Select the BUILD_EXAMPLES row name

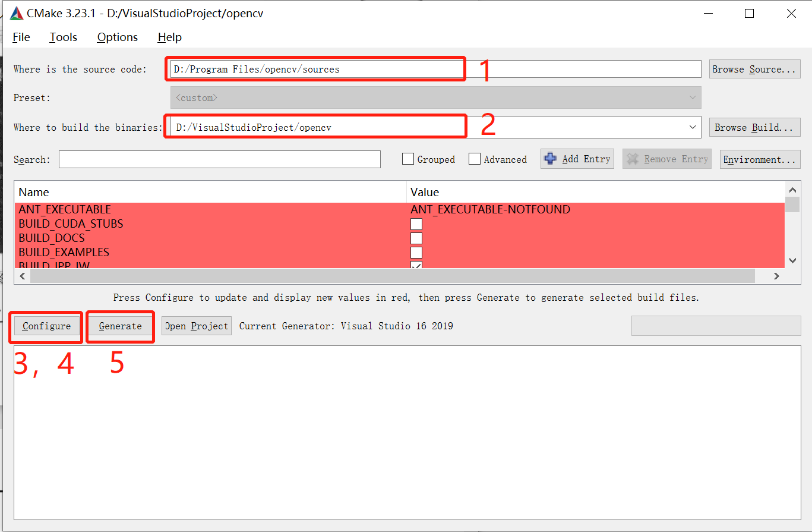pyautogui.click(x=64, y=252)
